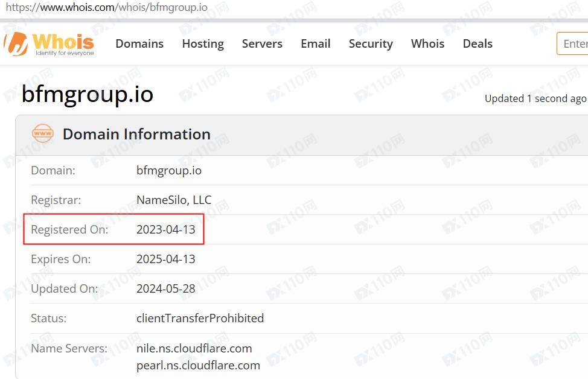The image size is (588, 379).
Task: Click the NameSilo, LLC registrar value
Action: (174, 200)
